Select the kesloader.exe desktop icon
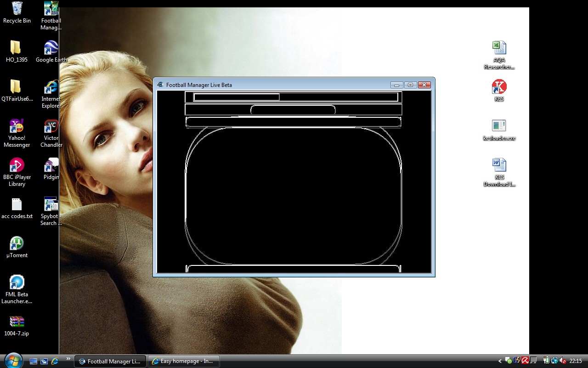 click(x=499, y=129)
